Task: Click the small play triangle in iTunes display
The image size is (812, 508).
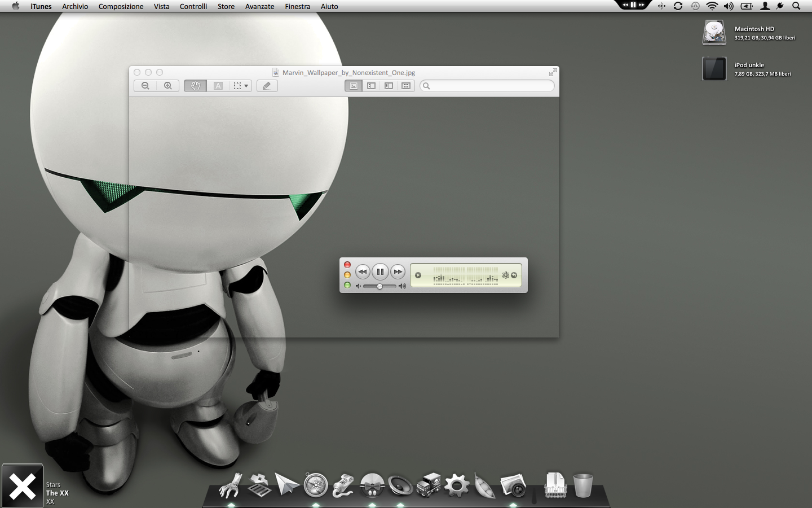Action: tap(418, 275)
